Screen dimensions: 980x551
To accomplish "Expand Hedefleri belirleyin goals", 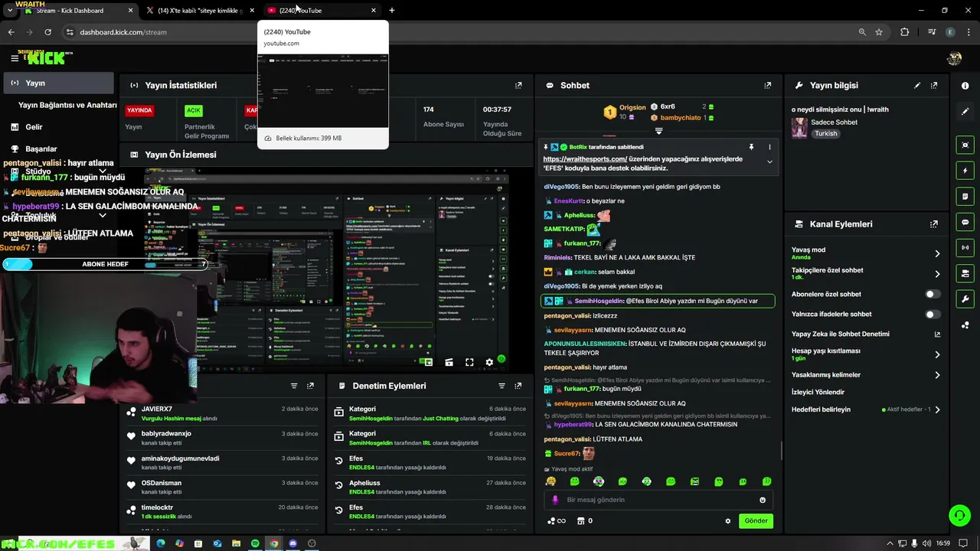I will point(937,409).
